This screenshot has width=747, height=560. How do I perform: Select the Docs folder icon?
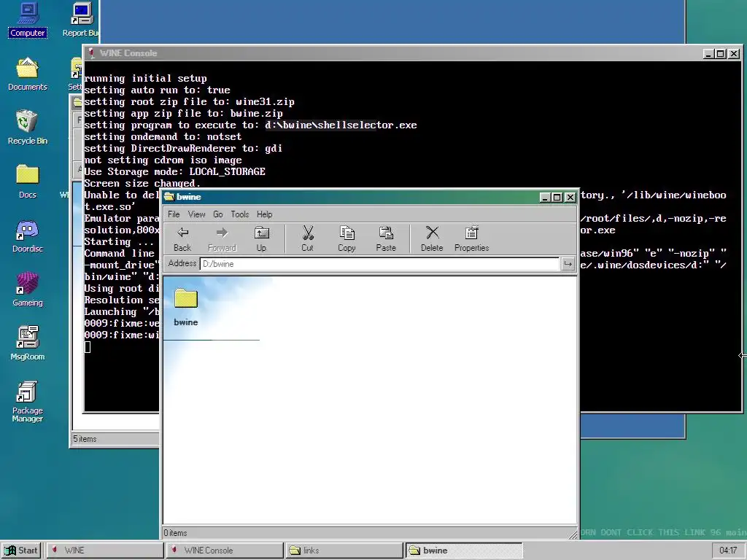tap(28, 182)
